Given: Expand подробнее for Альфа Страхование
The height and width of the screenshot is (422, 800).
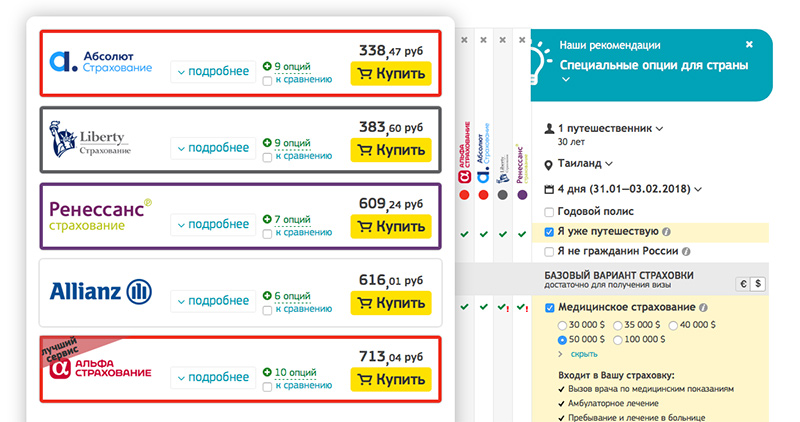Looking at the screenshot, I should (x=213, y=378).
